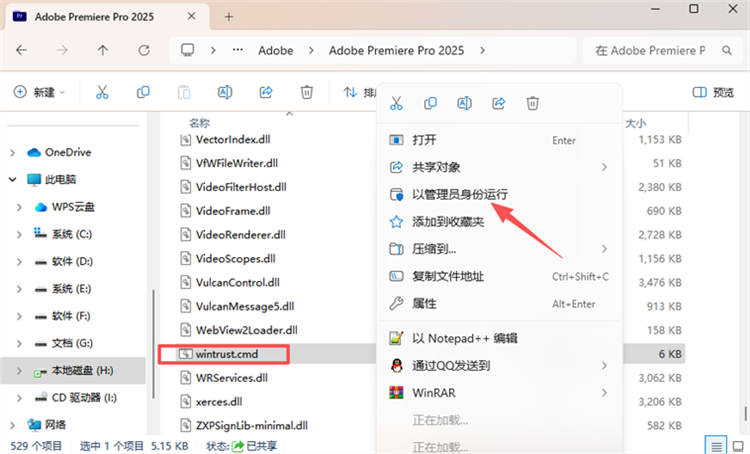Expand the 系统 (C:) drive node
This screenshot has height=454, width=750.
pos(19,234)
